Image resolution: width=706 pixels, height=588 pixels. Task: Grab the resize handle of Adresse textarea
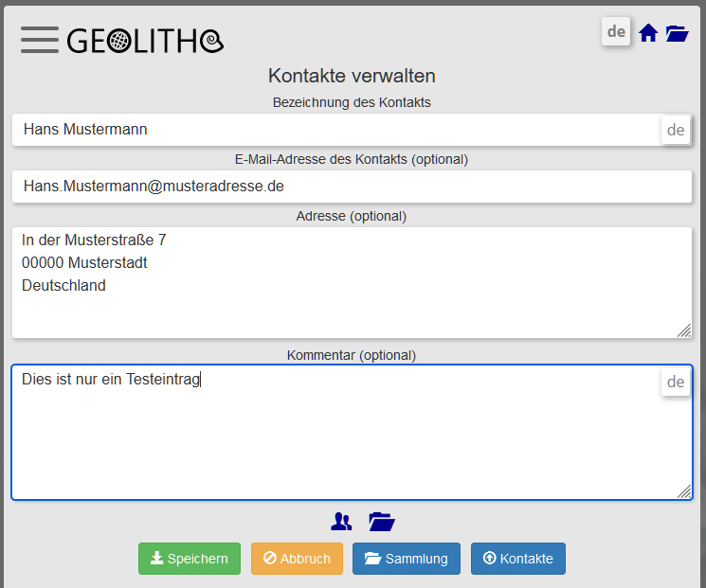684,330
